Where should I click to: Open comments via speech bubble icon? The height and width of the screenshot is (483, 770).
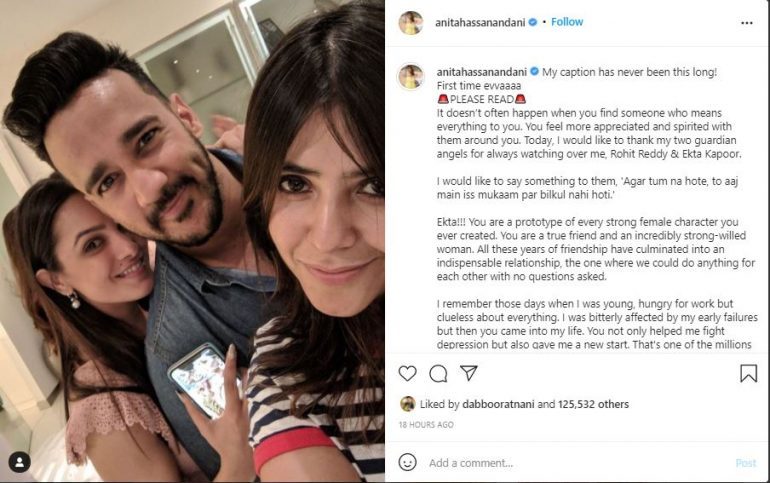438,374
